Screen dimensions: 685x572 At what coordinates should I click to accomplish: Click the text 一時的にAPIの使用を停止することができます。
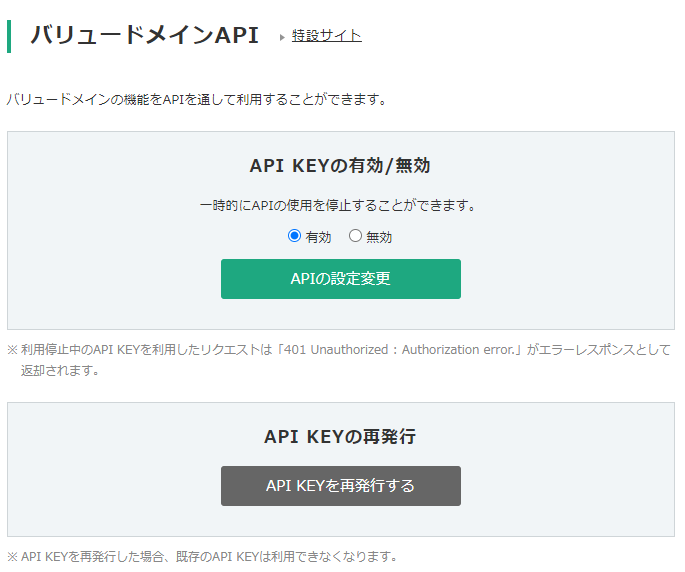[x=338, y=205]
